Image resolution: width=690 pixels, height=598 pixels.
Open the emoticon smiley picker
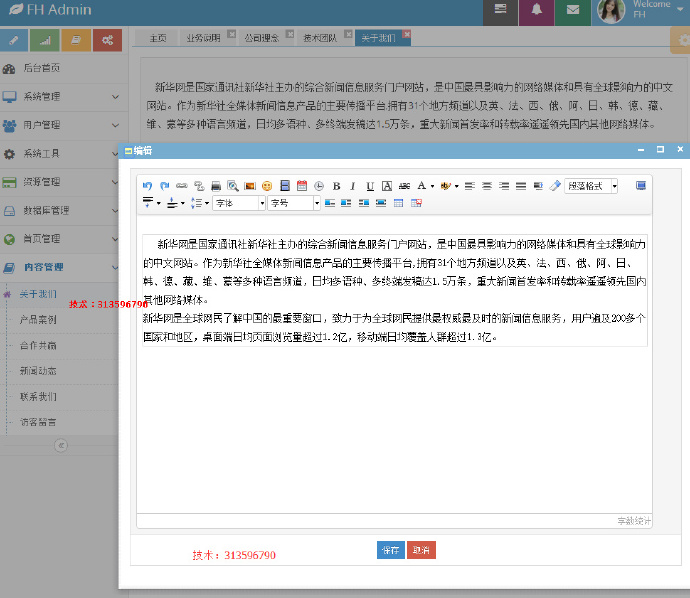267,186
